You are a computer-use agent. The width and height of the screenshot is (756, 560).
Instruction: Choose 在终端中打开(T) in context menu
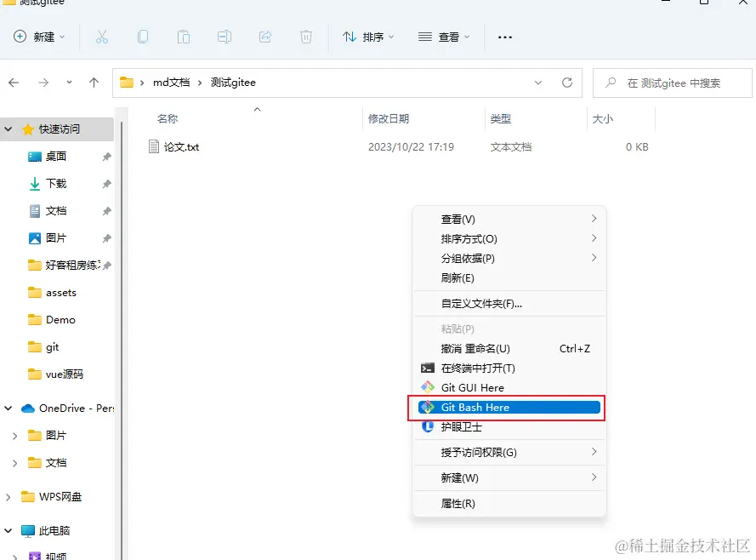(x=509, y=368)
